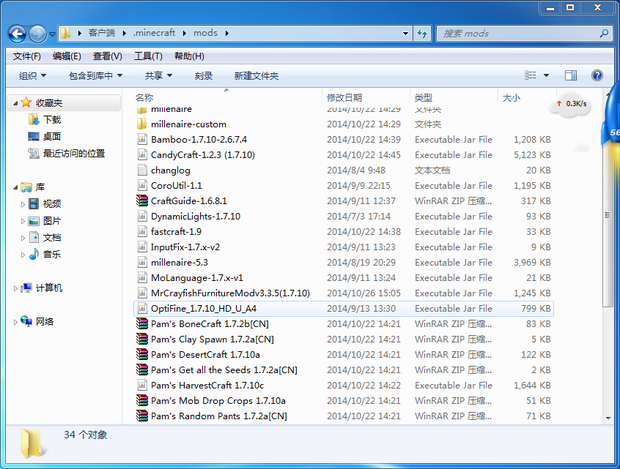
Task: Select the CoroUtil-1.1 jar icon
Action: [x=142, y=186]
